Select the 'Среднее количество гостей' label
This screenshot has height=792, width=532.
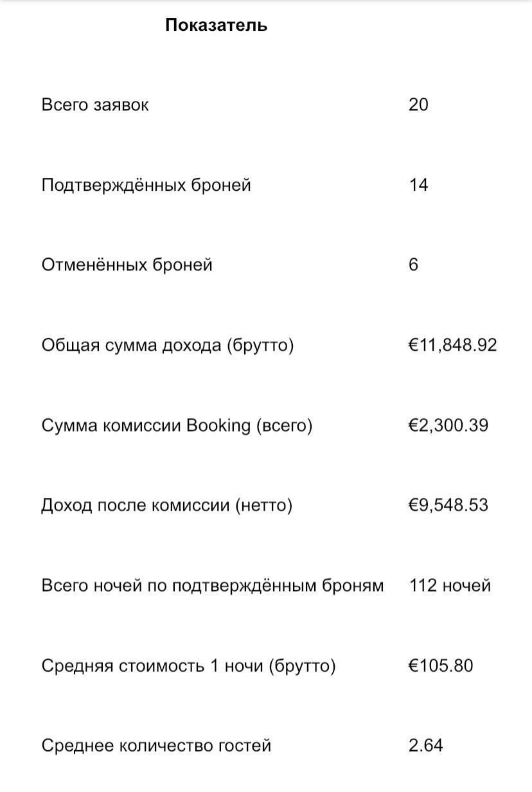point(156,746)
